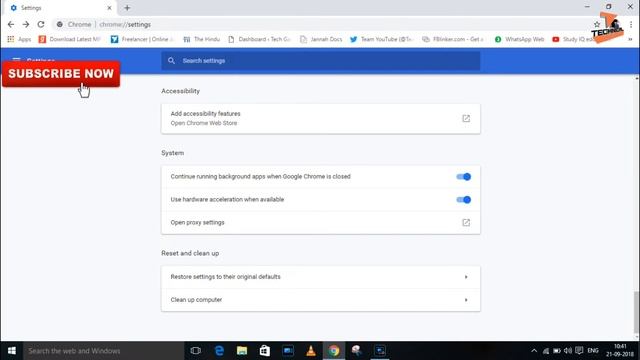Open battery status in system tray
This screenshot has width=640, height=360.
557,351
